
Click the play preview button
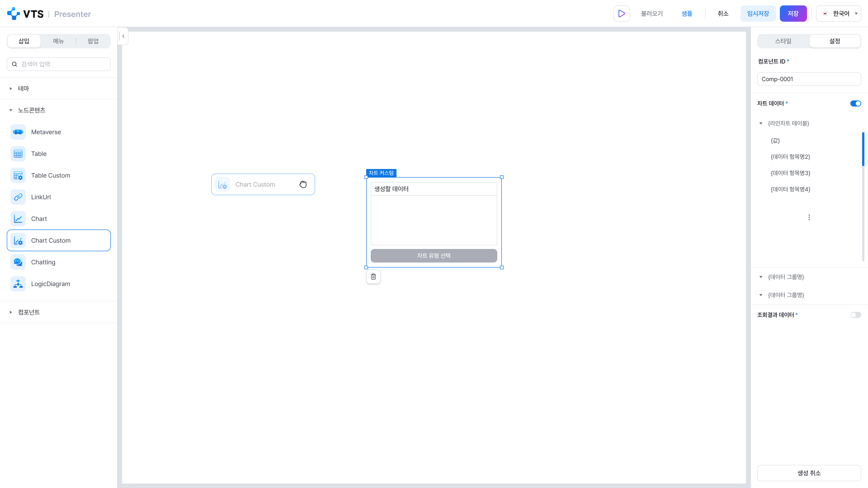click(622, 14)
